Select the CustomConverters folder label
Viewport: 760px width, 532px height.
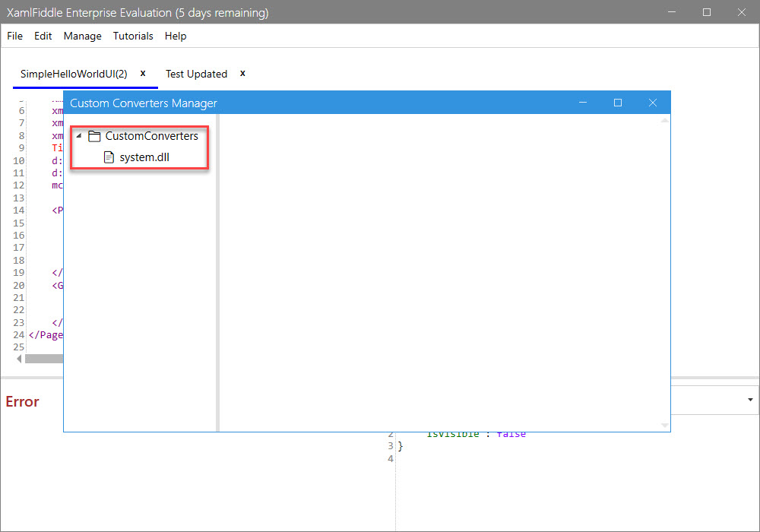coord(152,136)
